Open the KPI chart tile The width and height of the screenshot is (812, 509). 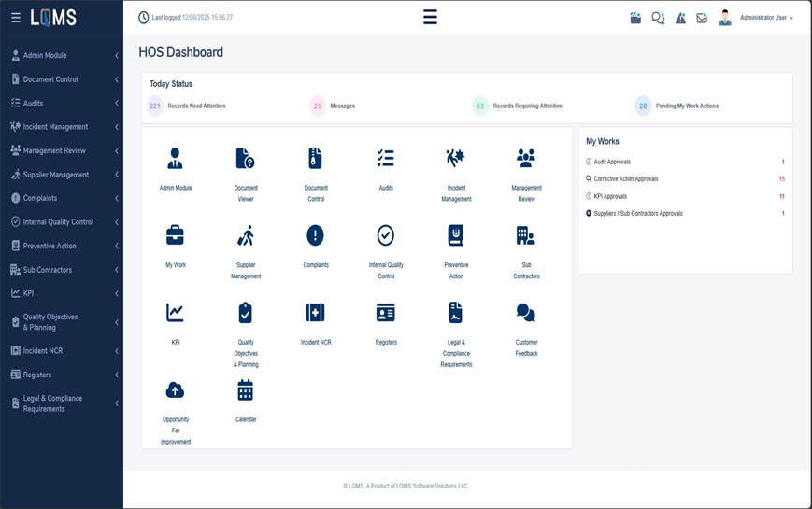tap(176, 323)
